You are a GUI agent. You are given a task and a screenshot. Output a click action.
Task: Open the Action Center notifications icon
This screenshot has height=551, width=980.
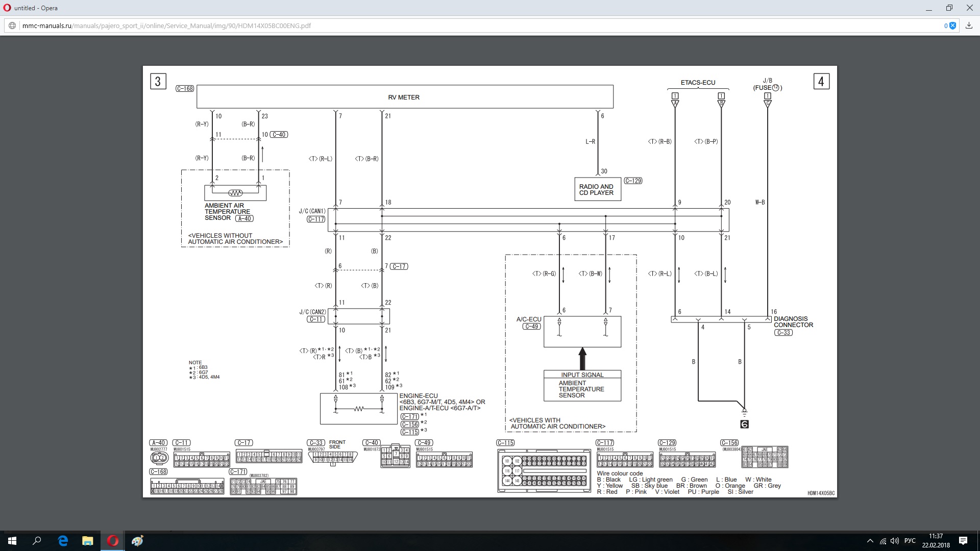(x=963, y=541)
